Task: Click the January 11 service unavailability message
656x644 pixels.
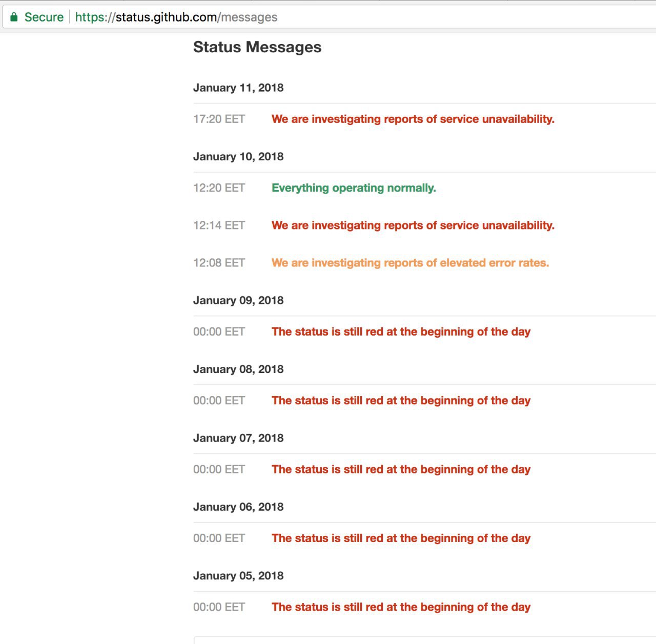Action: tap(413, 119)
